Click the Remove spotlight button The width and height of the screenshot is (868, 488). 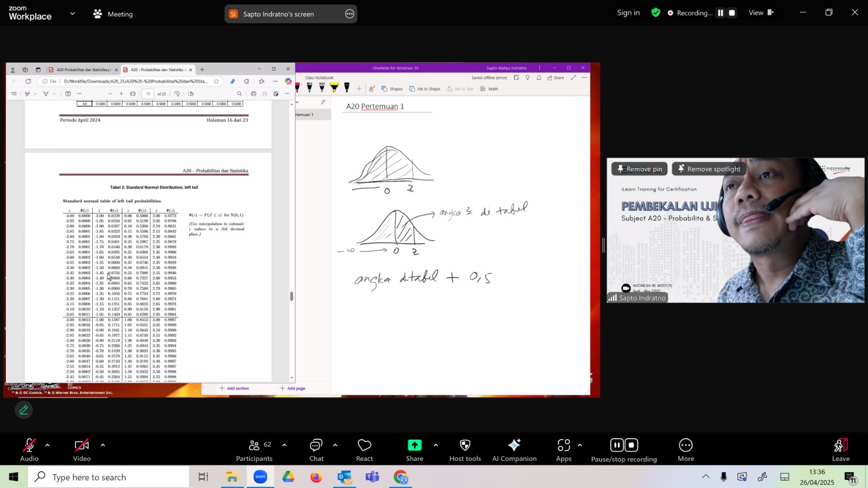pyautogui.click(x=709, y=169)
